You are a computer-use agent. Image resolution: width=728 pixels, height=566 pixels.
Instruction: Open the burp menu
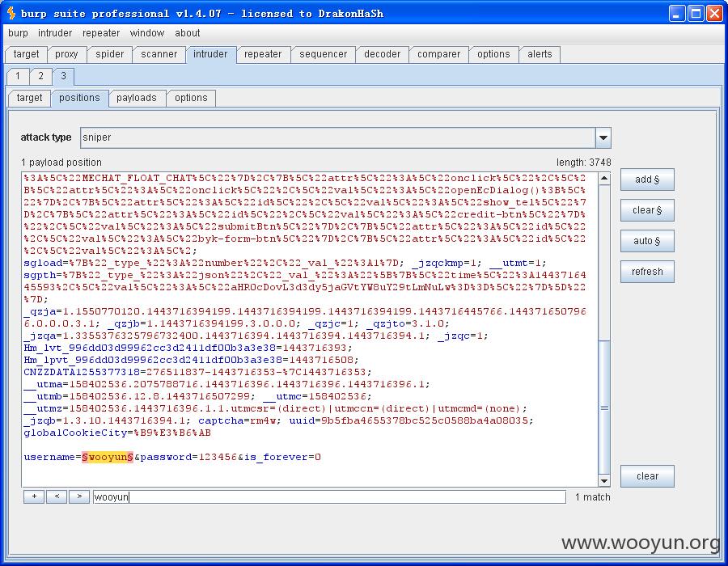(18, 33)
